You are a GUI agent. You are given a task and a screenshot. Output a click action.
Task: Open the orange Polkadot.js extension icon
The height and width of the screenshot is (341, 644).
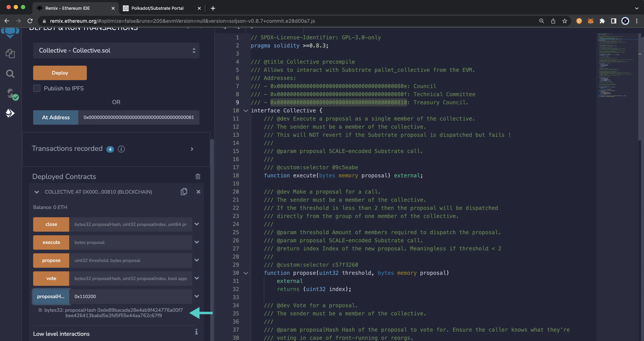click(x=579, y=21)
